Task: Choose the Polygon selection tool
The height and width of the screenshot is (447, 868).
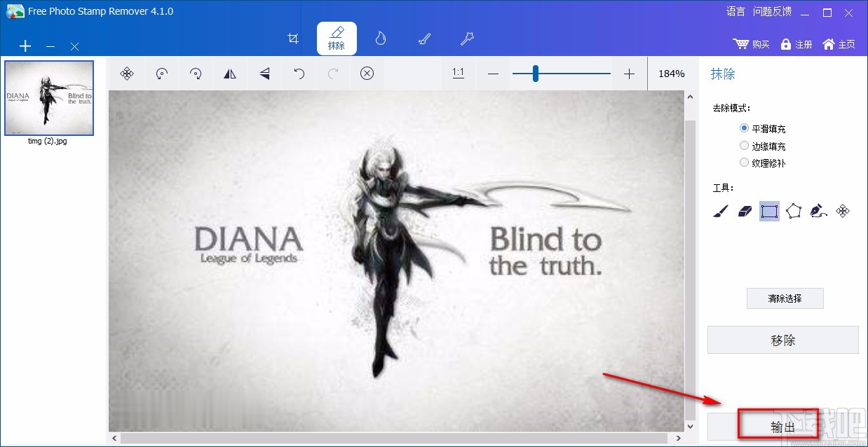Action: tap(794, 211)
